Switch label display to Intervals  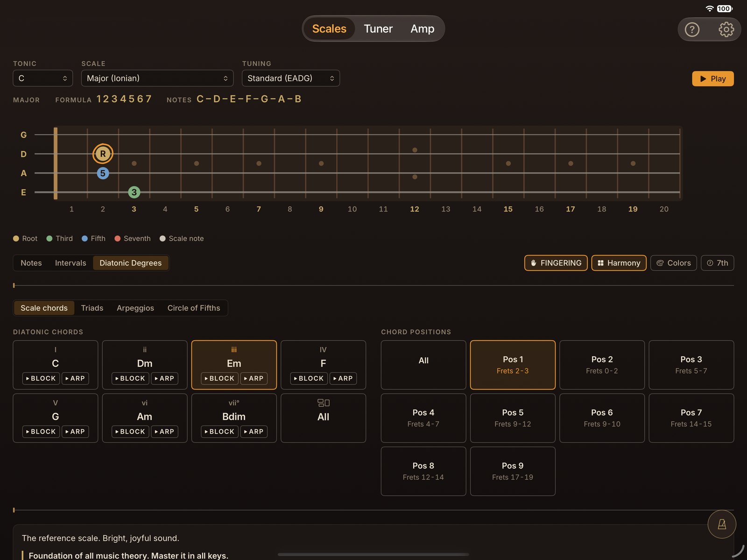click(70, 263)
